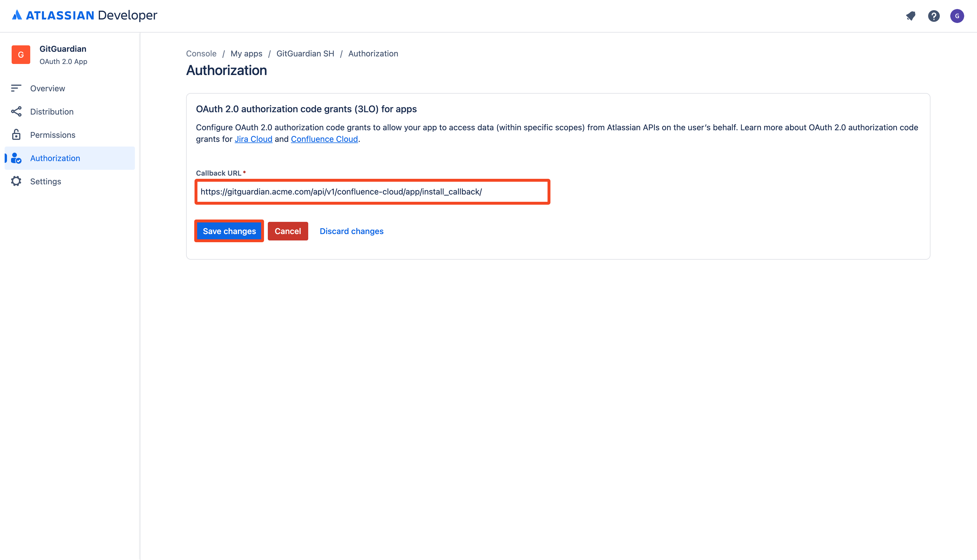Click the red Cancel button
The width and height of the screenshot is (977, 560).
pos(288,231)
